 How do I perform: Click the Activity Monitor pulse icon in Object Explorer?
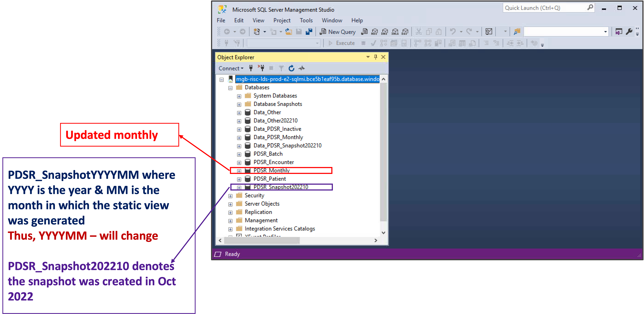click(x=302, y=68)
